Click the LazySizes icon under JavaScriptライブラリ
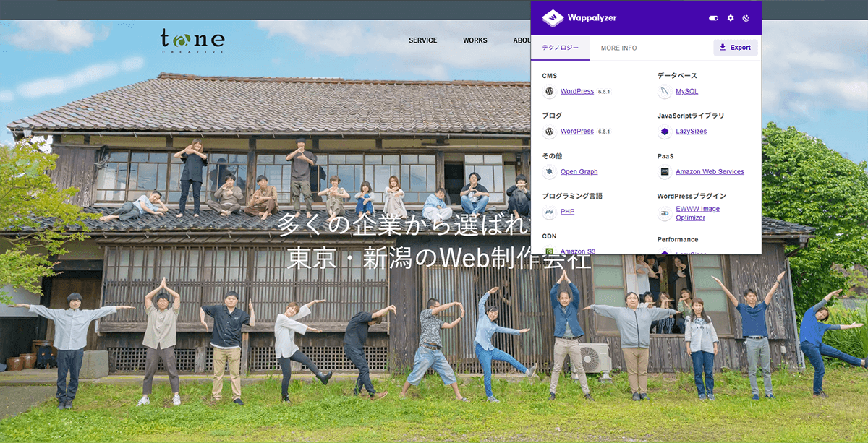The width and height of the screenshot is (868, 443). (664, 132)
